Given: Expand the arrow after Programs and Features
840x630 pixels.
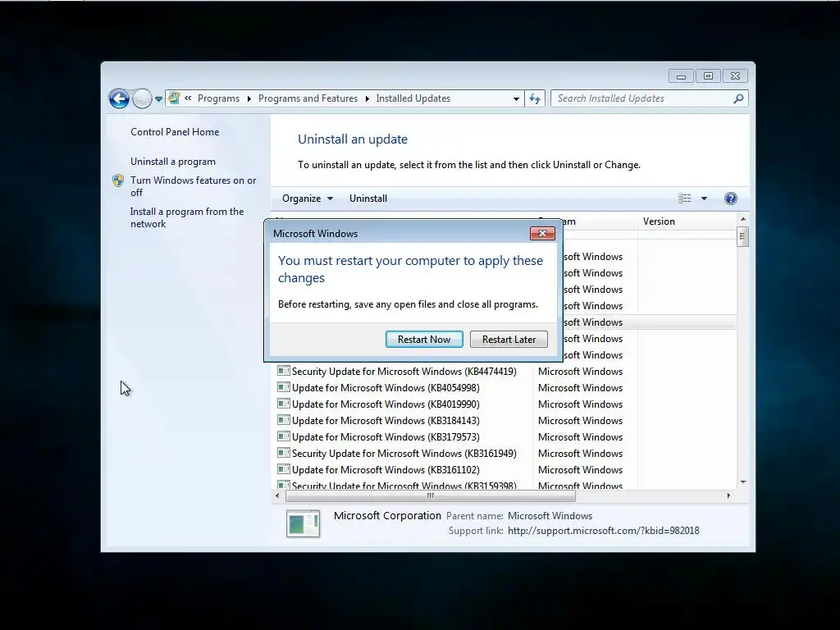Looking at the screenshot, I should point(367,98).
